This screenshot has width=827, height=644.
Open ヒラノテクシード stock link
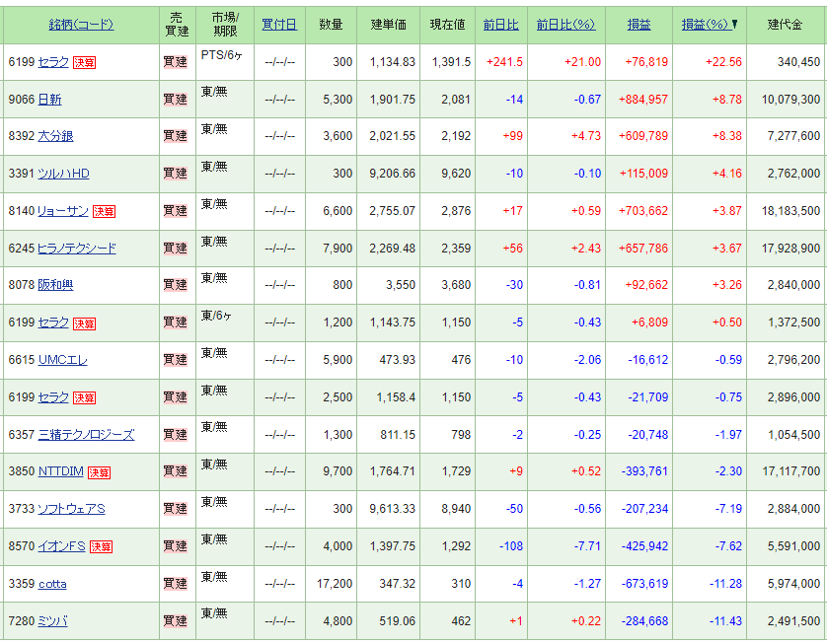click(77, 249)
